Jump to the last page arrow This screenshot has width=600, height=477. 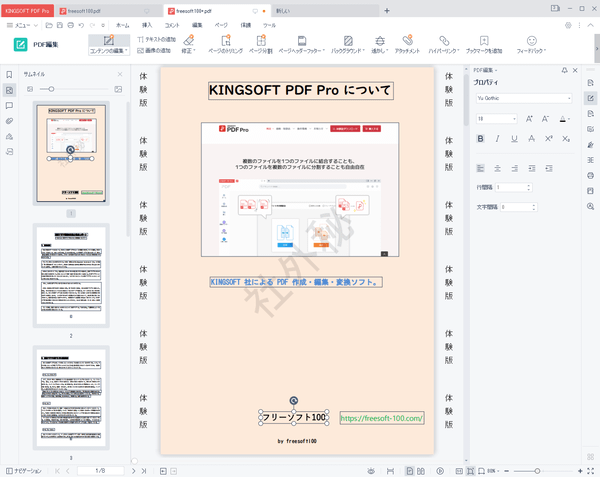coord(144,471)
